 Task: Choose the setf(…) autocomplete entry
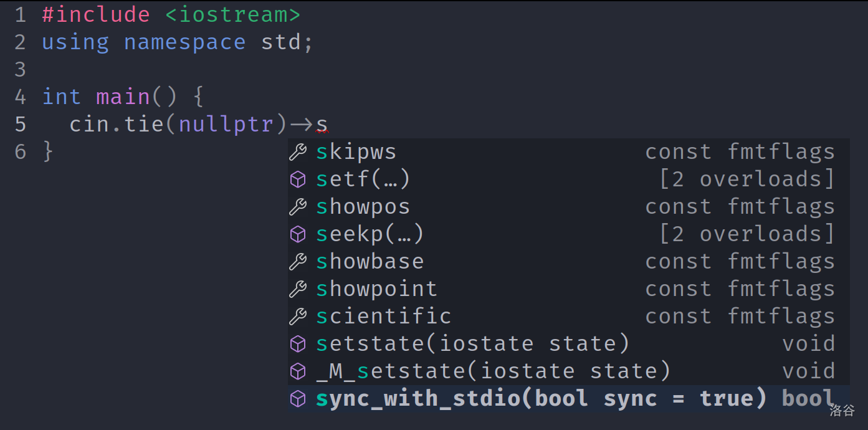point(363,179)
